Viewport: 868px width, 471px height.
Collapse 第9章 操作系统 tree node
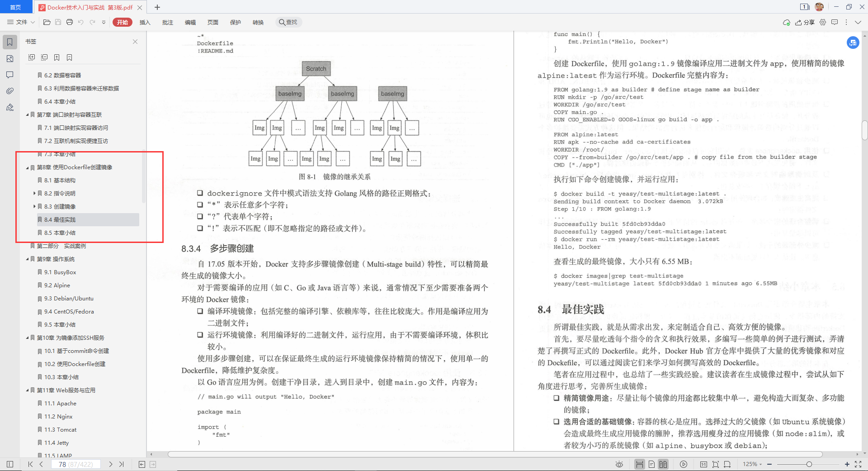[x=27, y=259]
